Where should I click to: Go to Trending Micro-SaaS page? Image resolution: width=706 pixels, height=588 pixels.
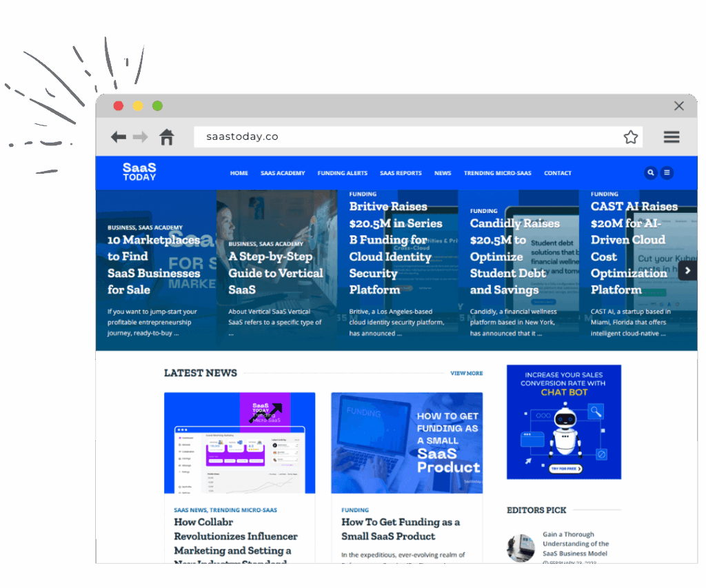(x=497, y=173)
